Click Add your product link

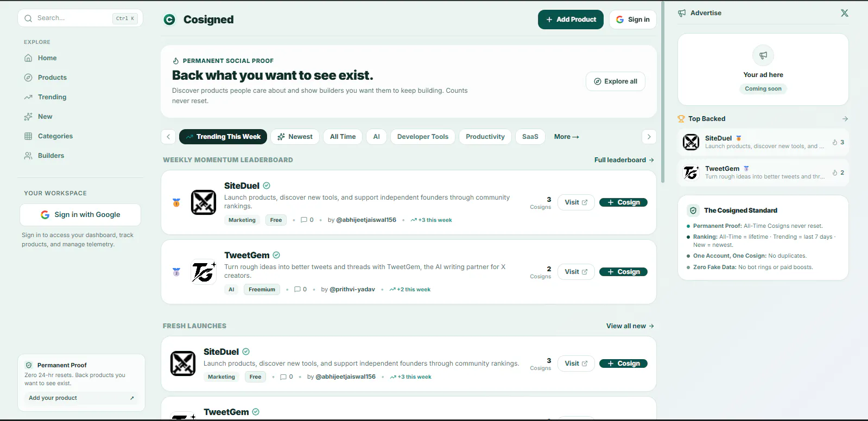click(x=81, y=398)
